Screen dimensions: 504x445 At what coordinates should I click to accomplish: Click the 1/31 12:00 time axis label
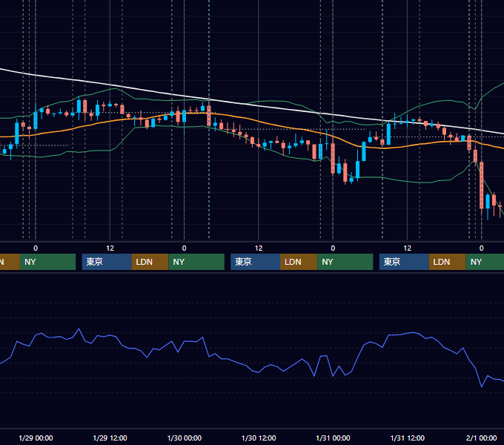pos(407,438)
